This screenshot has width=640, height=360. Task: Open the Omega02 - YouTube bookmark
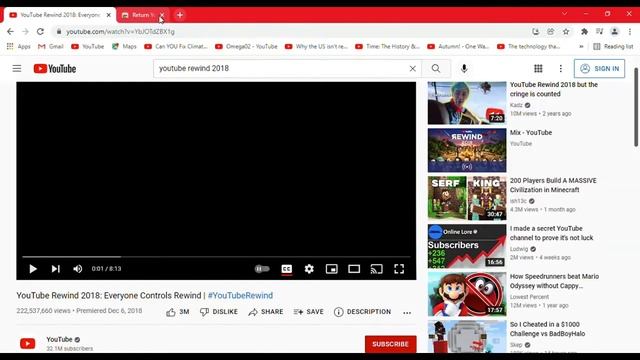coord(246,47)
